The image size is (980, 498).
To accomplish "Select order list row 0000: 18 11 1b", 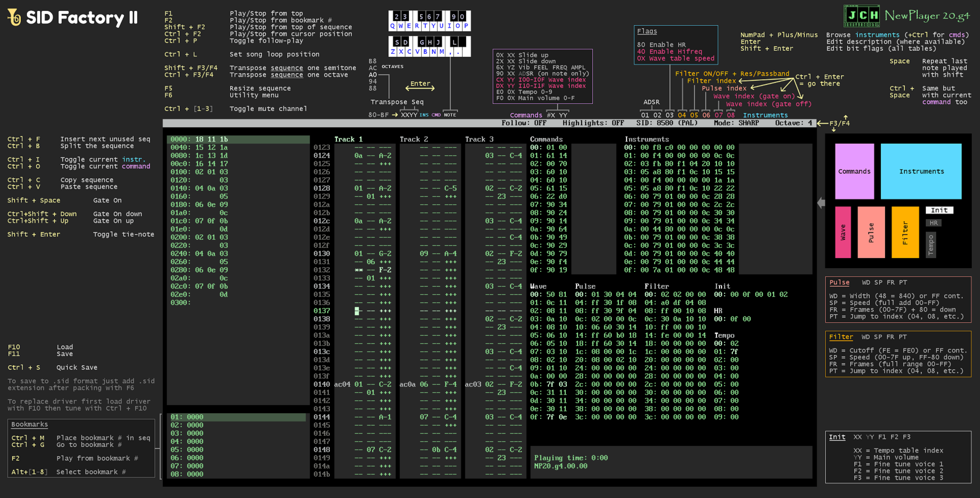I will pos(238,139).
